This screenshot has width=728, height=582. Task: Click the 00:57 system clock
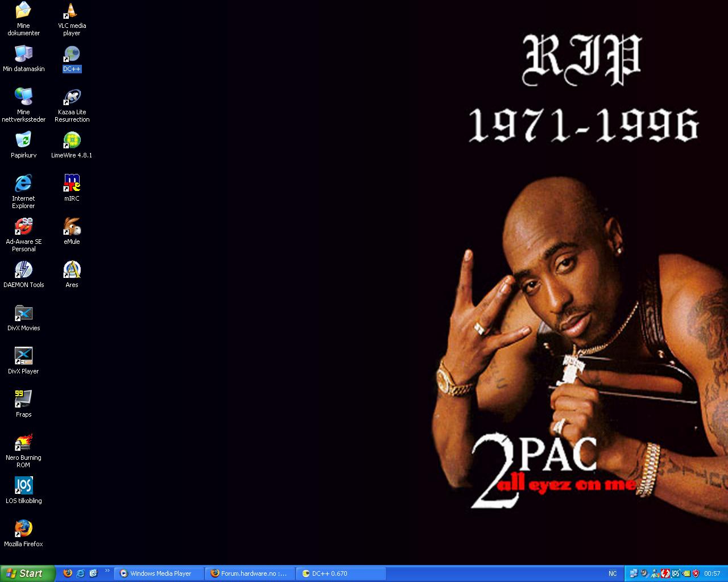712,573
